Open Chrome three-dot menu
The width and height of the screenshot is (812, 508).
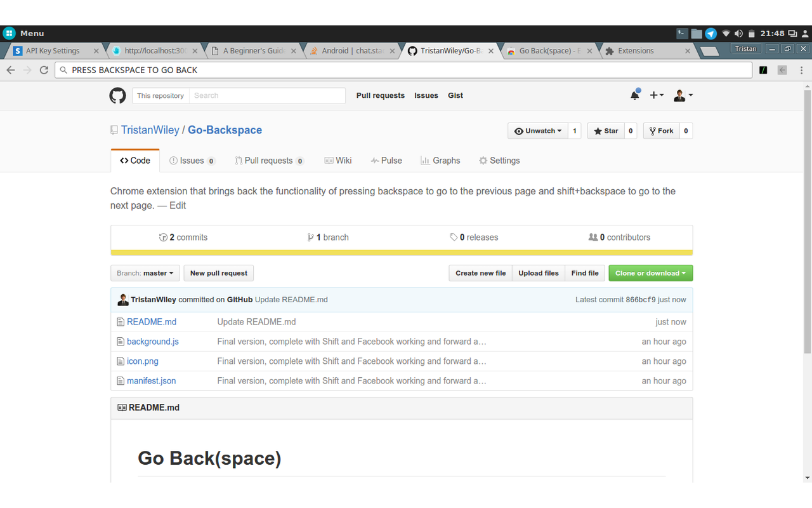(x=802, y=70)
